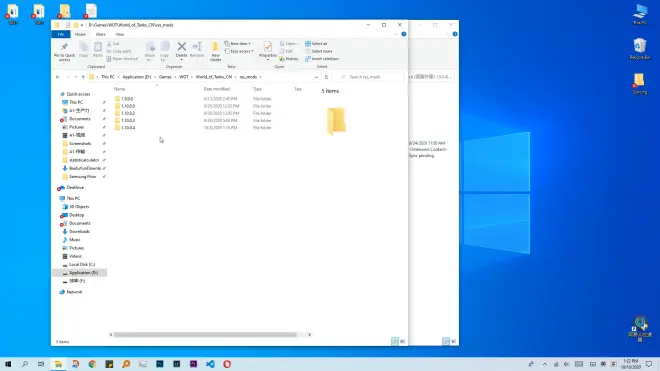660x371 pixels.
Task: Click the Delete button in Organize
Action: click(181, 50)
